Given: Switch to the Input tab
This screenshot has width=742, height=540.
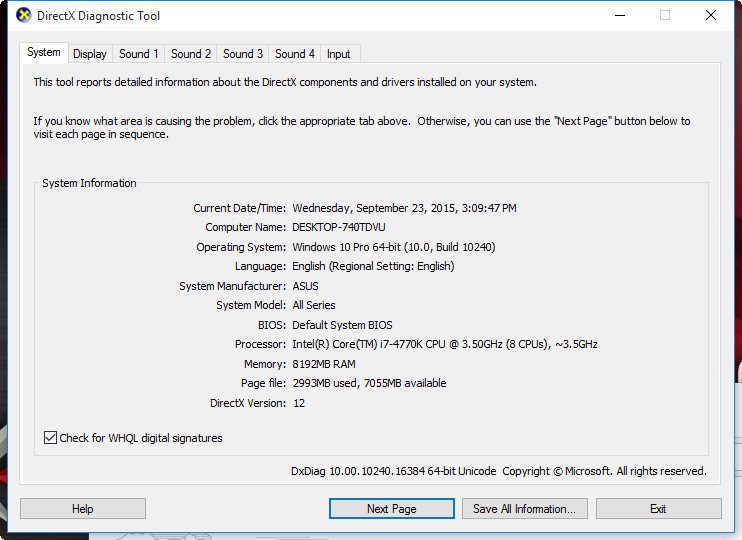Looking at the screenshot, I should (x=339, y=54).
